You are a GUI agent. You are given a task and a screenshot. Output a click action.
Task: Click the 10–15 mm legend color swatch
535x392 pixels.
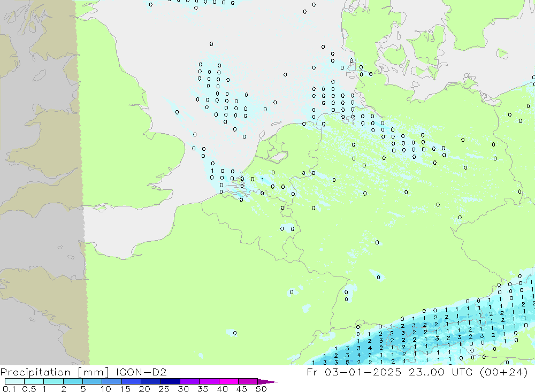[x=112, y=381]
